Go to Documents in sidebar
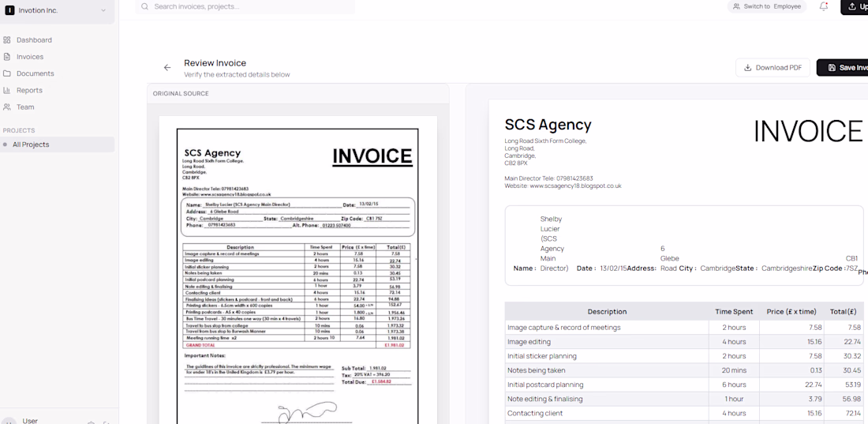The image size is (868, 424). tap(35, 73)
